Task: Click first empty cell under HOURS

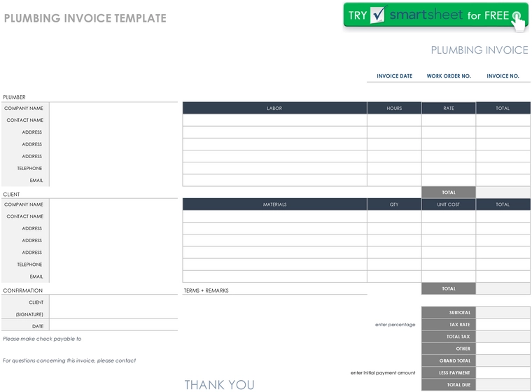Action: tap(394, 120)
